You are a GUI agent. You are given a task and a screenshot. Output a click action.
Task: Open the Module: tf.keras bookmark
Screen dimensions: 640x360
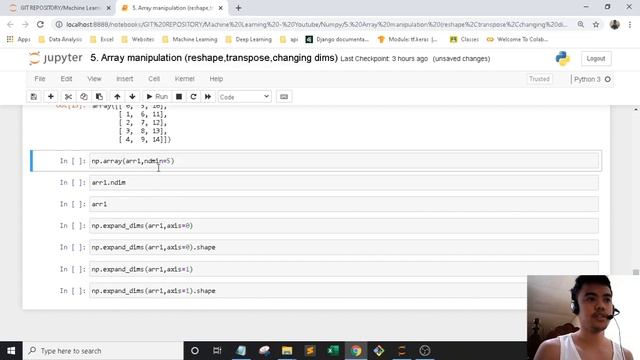[408, 39]
